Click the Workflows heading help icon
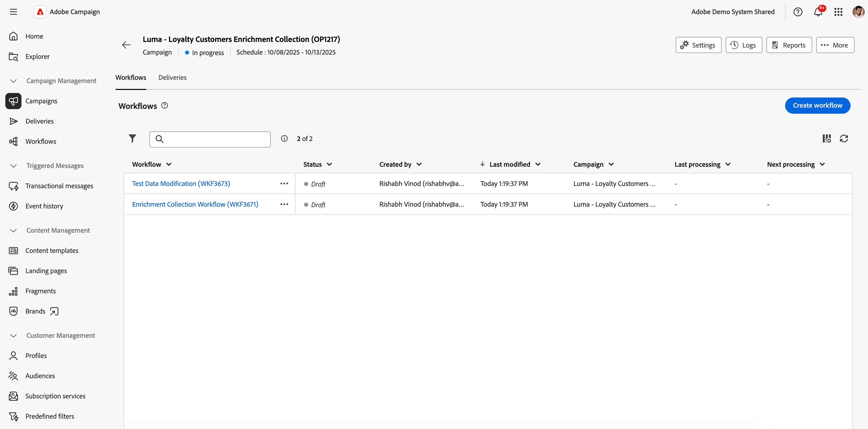This screenshot has height=429, width=868. click(x=165, y=105)
